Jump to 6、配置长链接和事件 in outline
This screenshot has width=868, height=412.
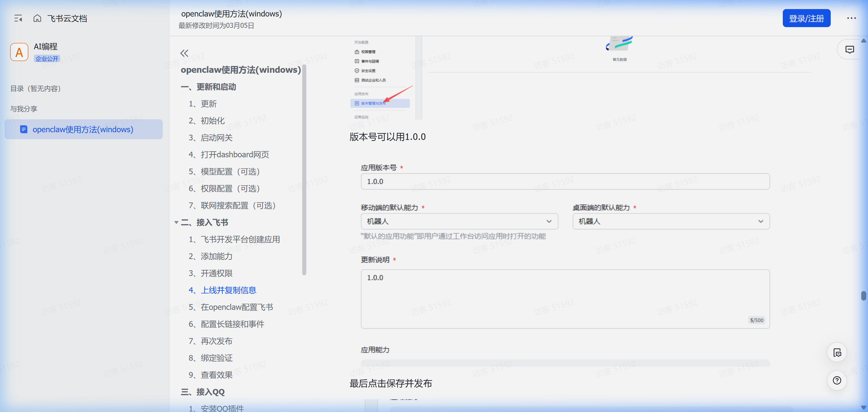pos(226,324)
